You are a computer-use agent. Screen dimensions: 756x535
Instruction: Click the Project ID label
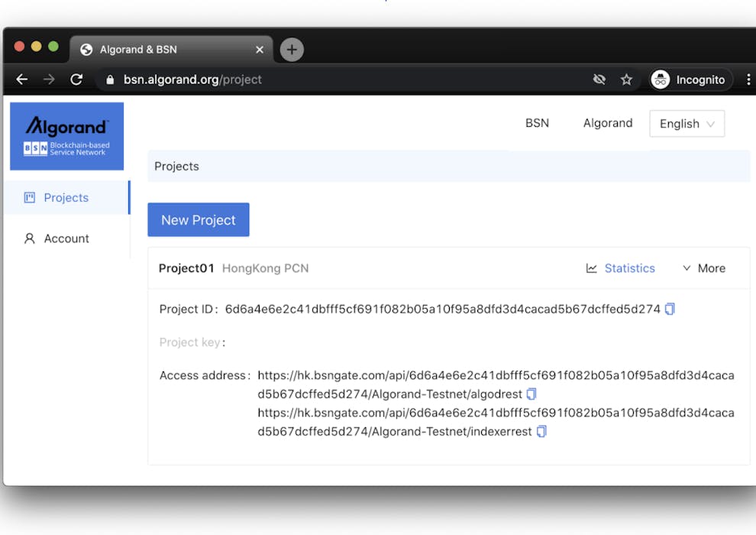coord(186,309)
